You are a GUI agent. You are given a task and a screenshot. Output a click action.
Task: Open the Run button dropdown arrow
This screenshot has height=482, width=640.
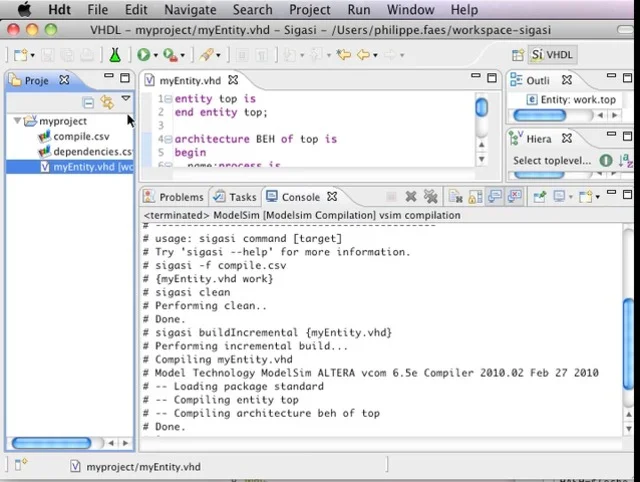click(156, 56)
